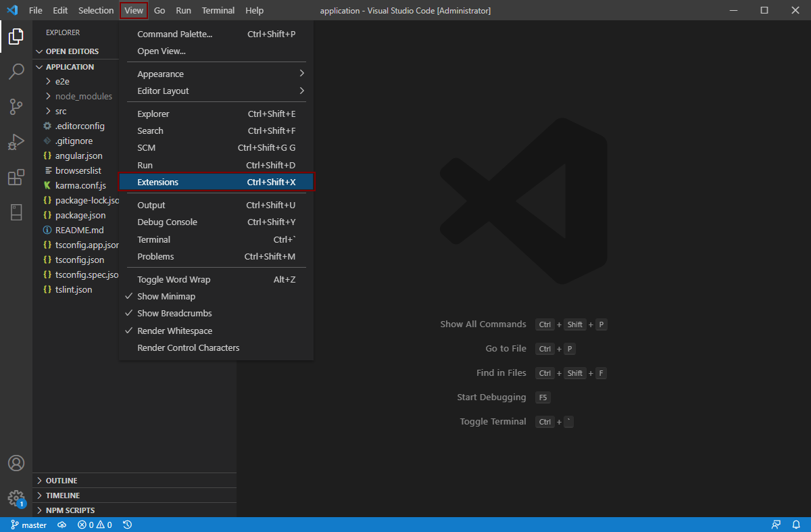Expand the Editor Layout submenu
The image size is (811, 532).
coord(216,91)
